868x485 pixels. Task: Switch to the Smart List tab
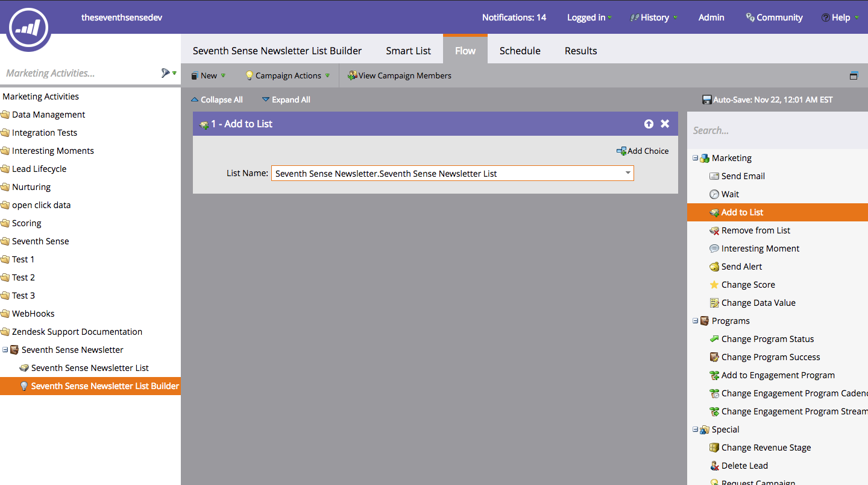408,51
